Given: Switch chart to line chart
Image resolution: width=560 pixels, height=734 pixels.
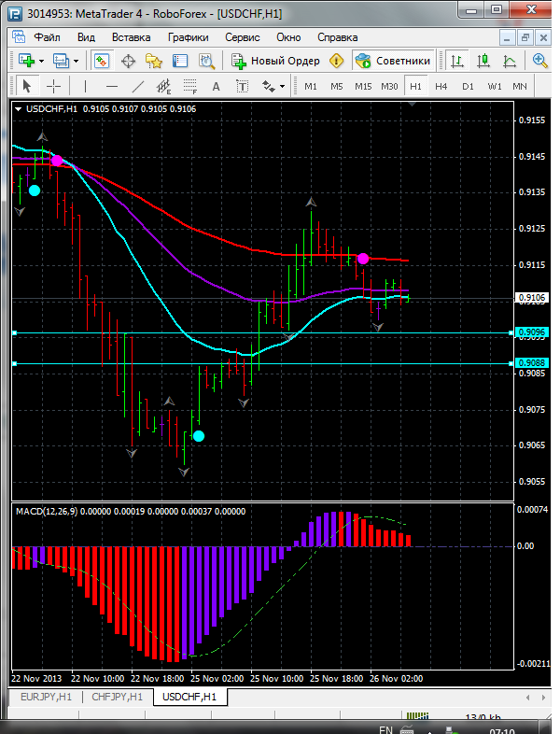Looking at the screenshot, I should tap(510, 61).
